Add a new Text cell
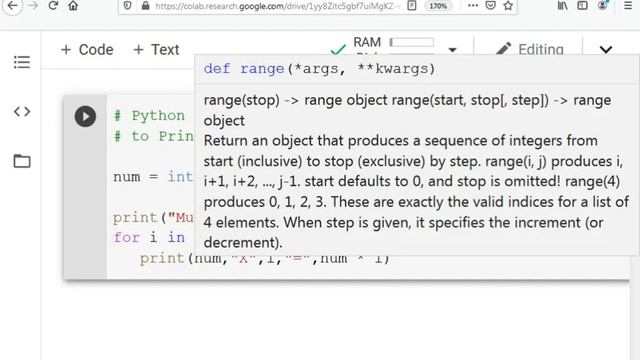 coord(156,50)
